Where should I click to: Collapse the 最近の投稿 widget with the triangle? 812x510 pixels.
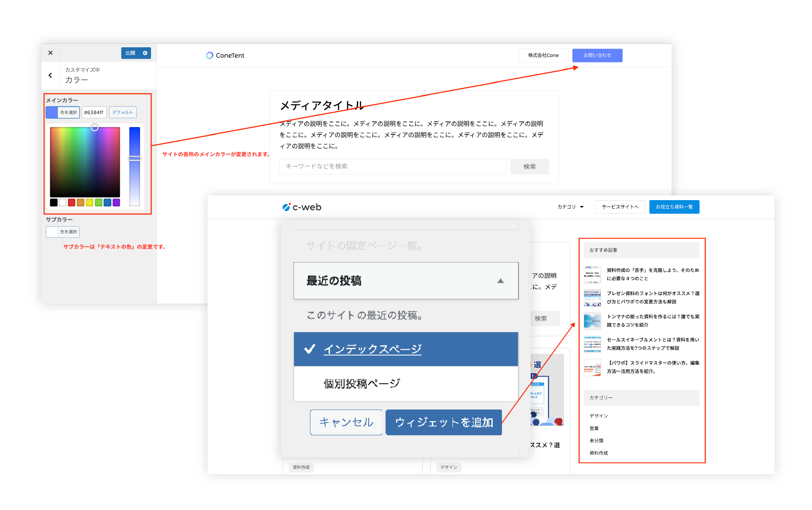click(x=501, y=281)
